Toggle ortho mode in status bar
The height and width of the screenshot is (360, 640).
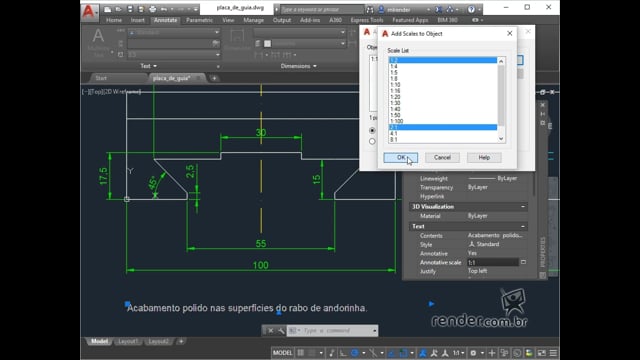343,353
